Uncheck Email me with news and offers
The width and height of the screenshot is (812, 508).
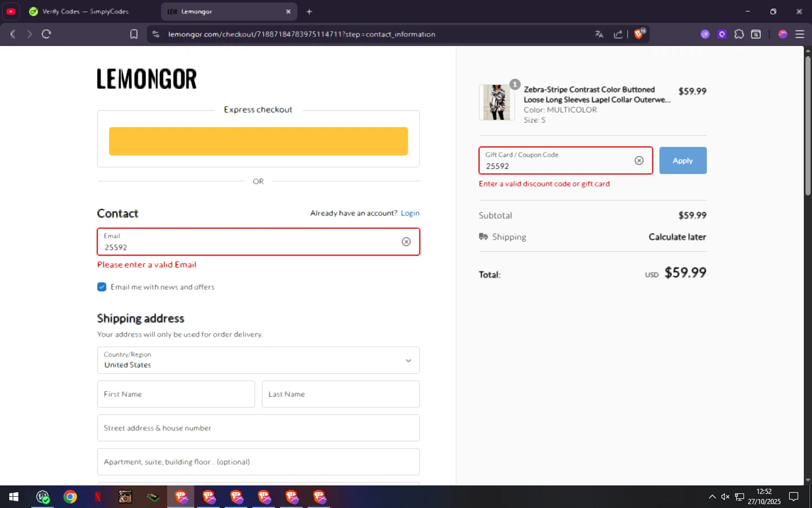pyautogui.click(x=102, y=287)
